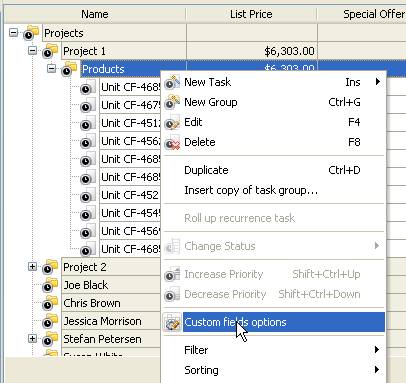Click the Delete red-cross icon
The height and width of the screenshot is (383, 406).
[172, 142]
